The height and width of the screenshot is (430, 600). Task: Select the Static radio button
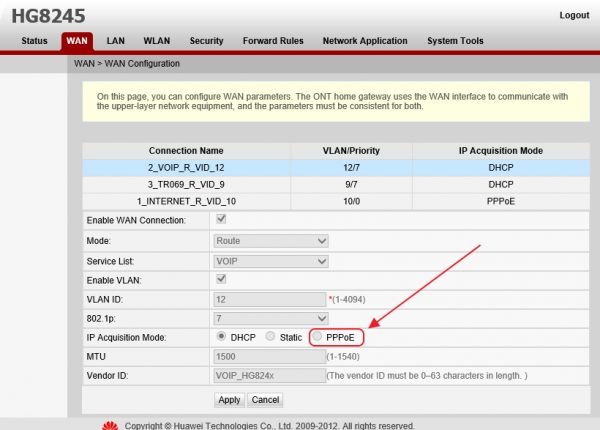270,336
